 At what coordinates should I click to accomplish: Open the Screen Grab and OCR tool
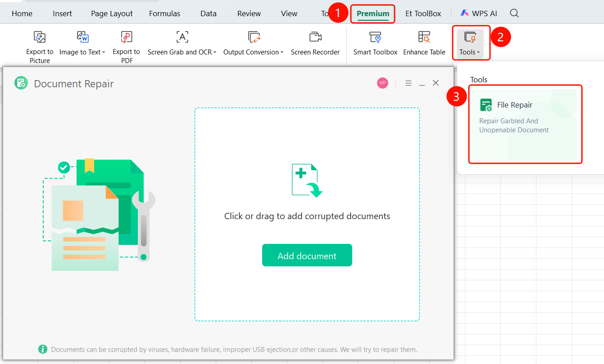point(182,44)
